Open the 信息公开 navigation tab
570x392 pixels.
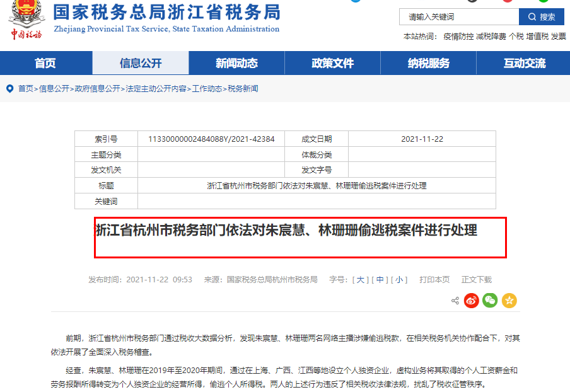(x=141, y=63)
